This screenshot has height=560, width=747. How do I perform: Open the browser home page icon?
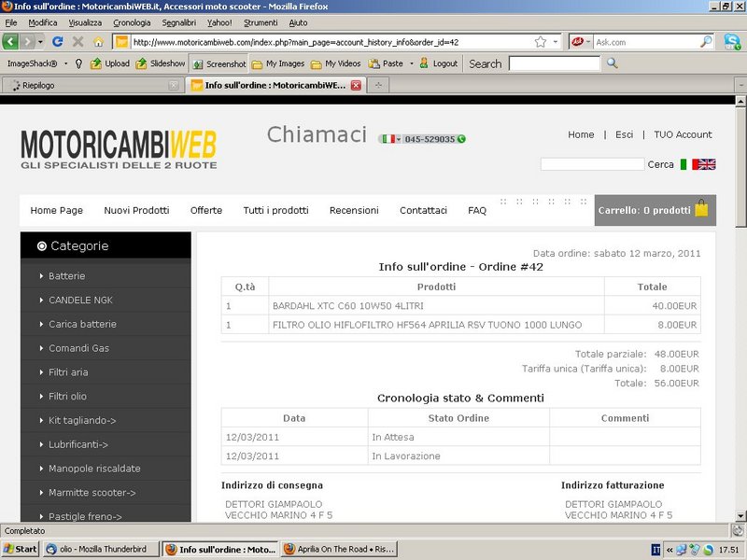pos(98,42)
